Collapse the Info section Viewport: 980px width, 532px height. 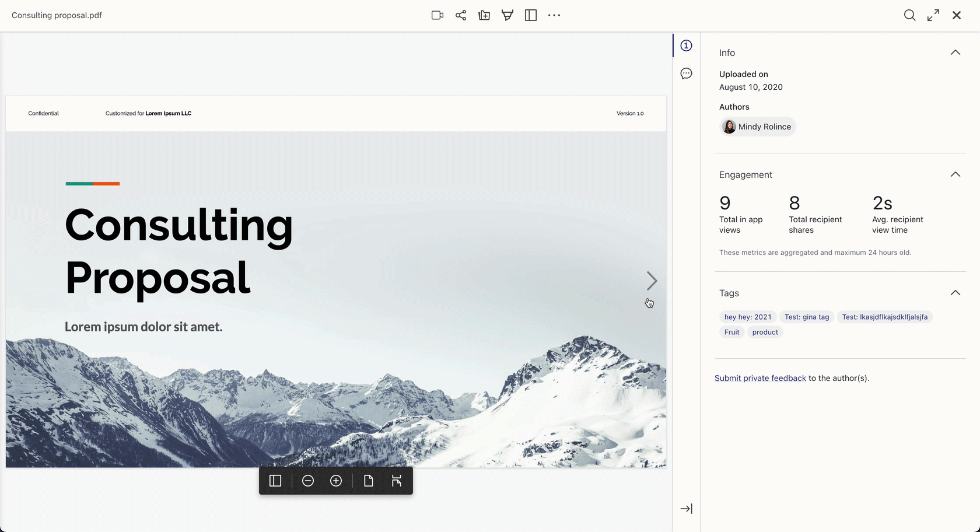tap(955, 52)
